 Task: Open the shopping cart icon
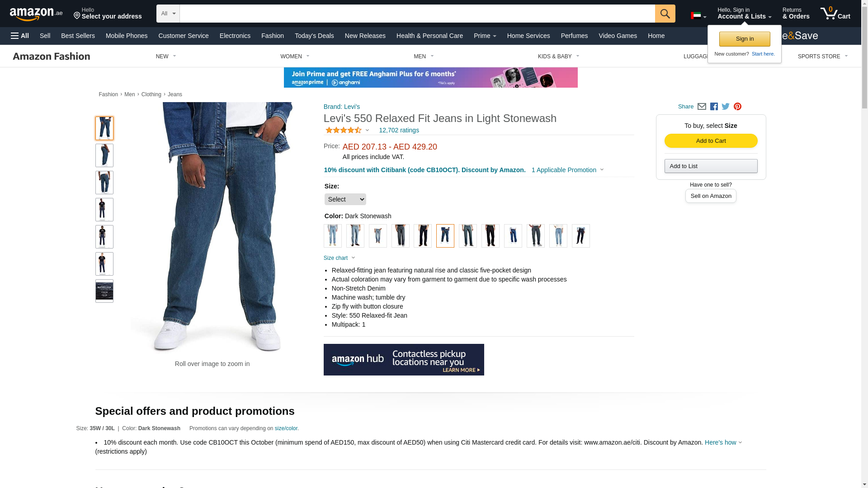(x=835, y=14)
